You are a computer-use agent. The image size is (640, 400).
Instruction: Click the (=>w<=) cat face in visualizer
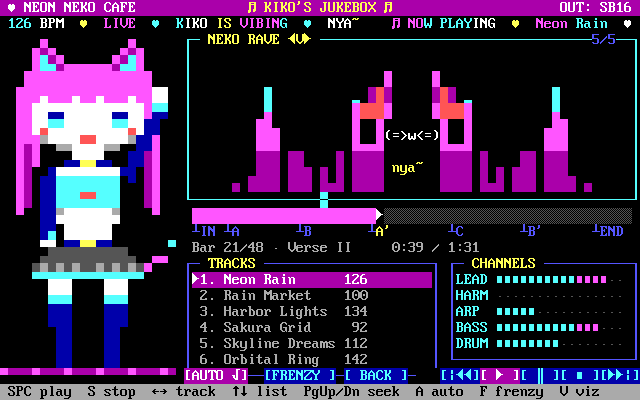(412, 135)
